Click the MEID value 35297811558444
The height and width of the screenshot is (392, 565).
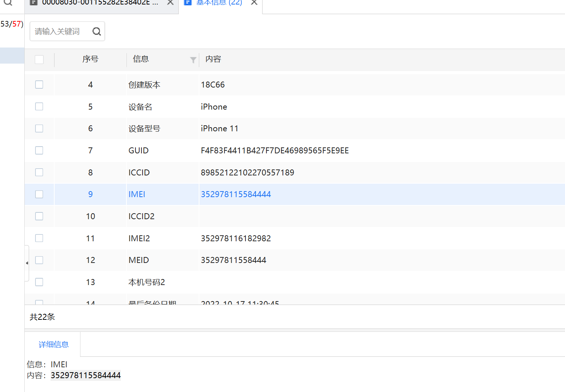pos(233,260)
